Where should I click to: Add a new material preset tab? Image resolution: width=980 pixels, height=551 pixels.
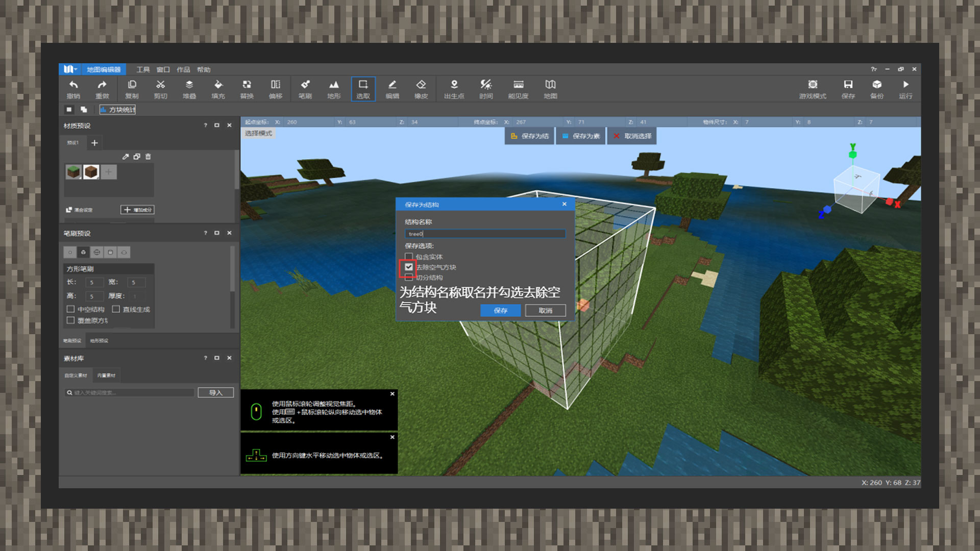pyautogui.click(x=94, y=143)
